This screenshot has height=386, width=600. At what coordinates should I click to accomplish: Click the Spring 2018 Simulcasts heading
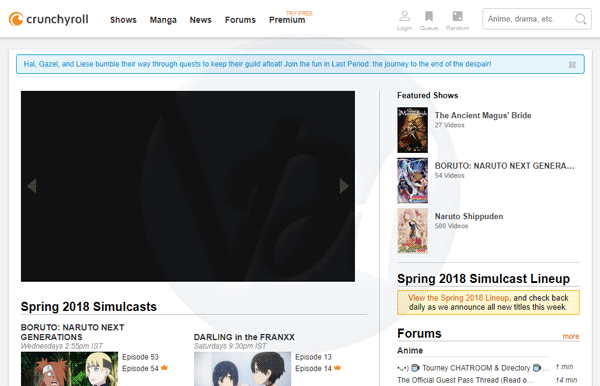pos(89,306)
